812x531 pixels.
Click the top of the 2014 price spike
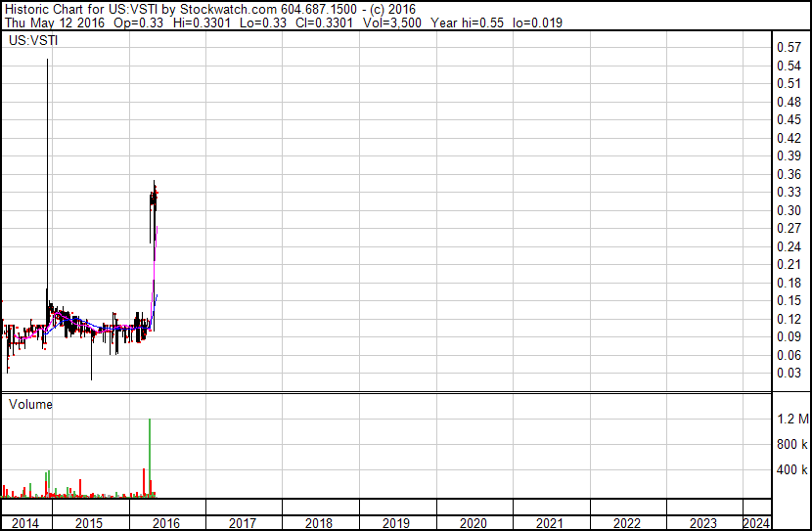pos(47,61)
